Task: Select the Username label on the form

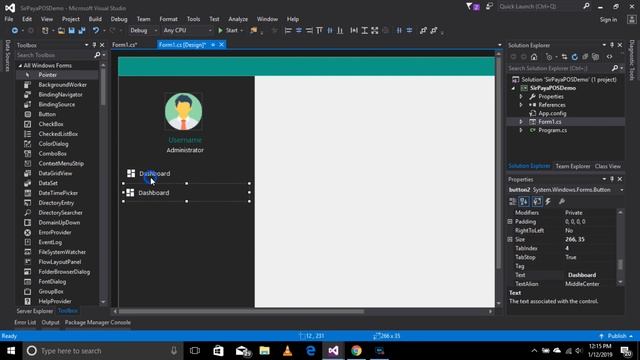Action: [185, 140]
